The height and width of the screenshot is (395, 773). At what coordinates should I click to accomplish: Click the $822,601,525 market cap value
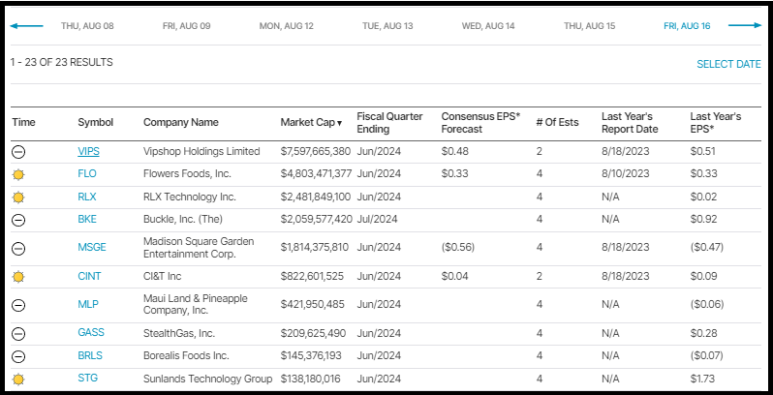[312, 276]
